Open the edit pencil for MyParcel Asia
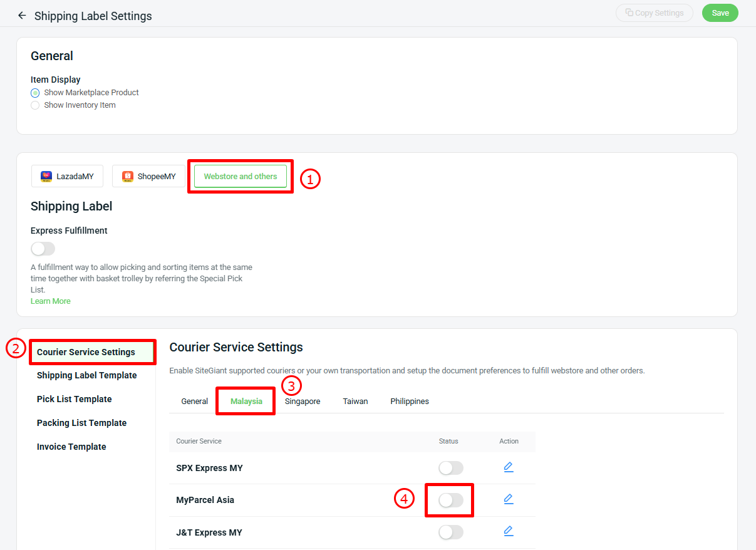Screen dimensions: 756x550 coord(508,499)
